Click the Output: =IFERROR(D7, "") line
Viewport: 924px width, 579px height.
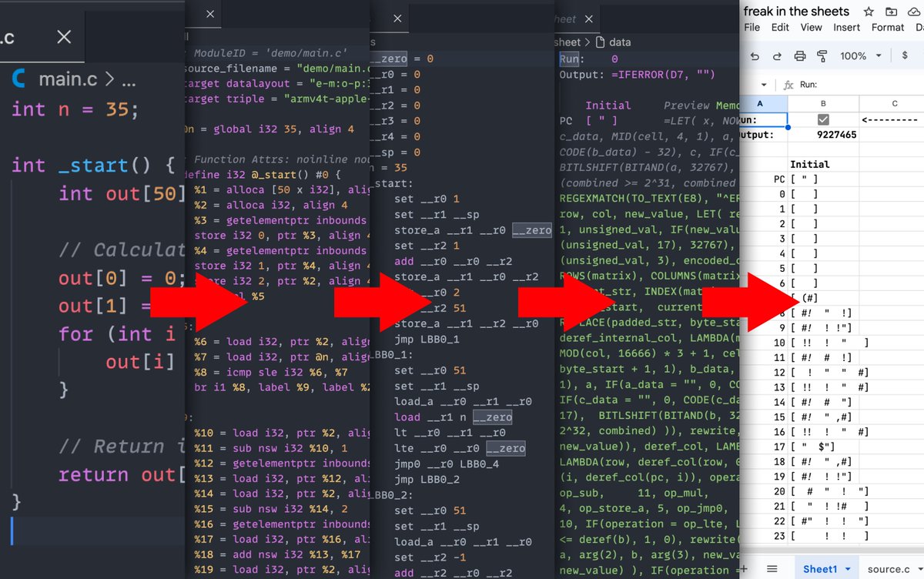[x=636, y=75]
